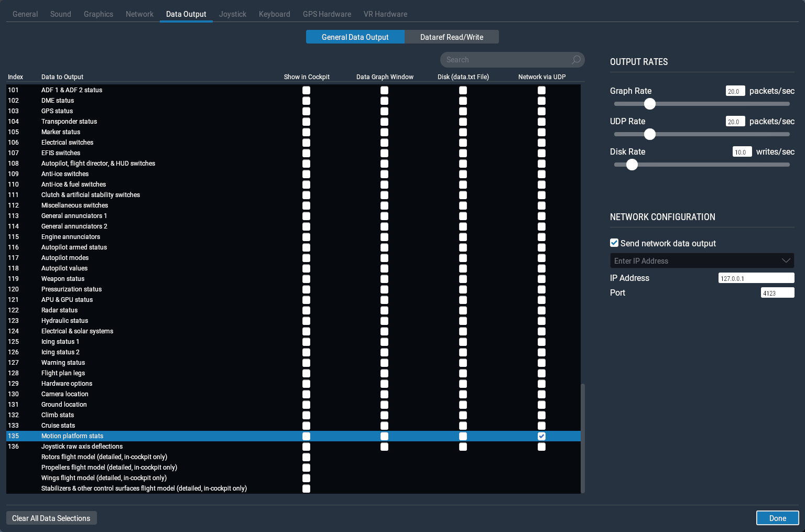The height and width of the screenshot is (532, 805).
Task: Click the data list vertical scrollbar
Action: [583, 438]
